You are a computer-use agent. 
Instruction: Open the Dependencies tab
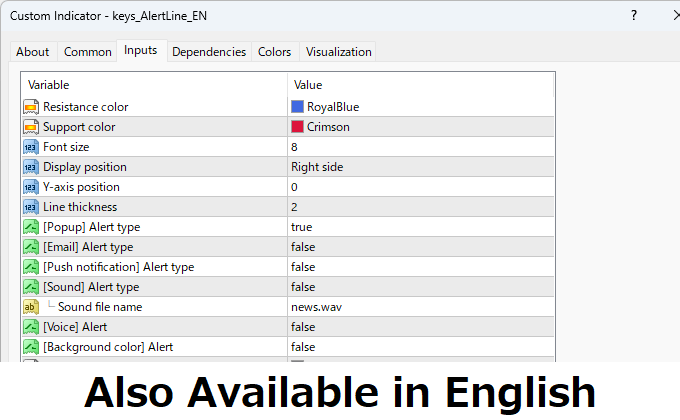[209, 52]
